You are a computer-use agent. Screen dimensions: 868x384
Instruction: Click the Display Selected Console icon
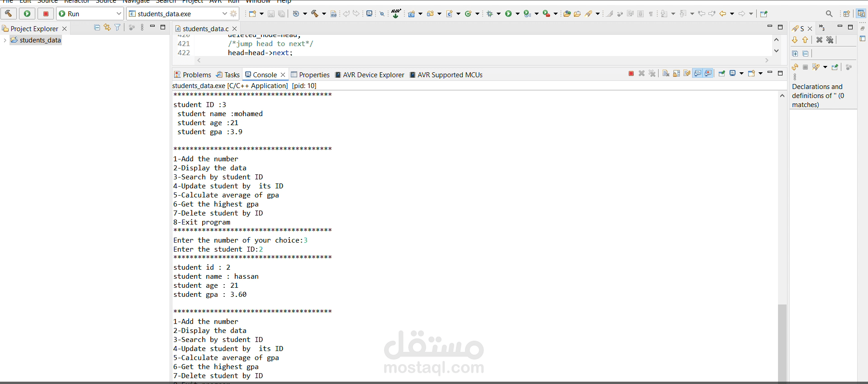[x=732, y=73]
